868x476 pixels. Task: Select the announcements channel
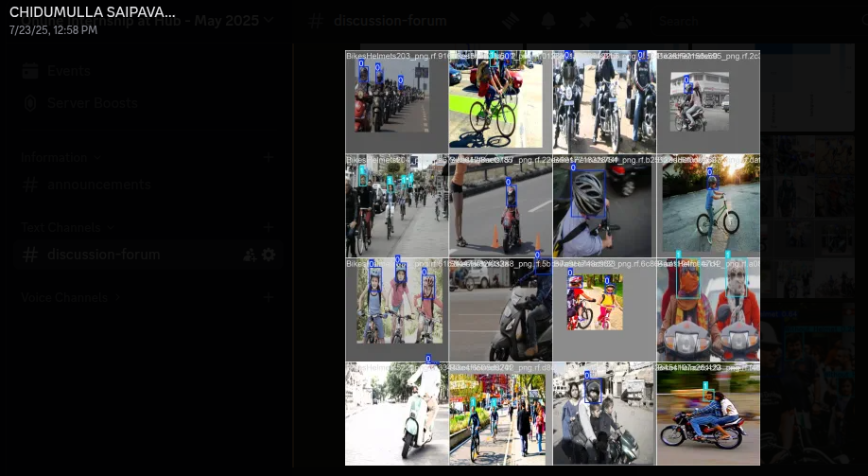pyautogui.click(x=98, y=185)
